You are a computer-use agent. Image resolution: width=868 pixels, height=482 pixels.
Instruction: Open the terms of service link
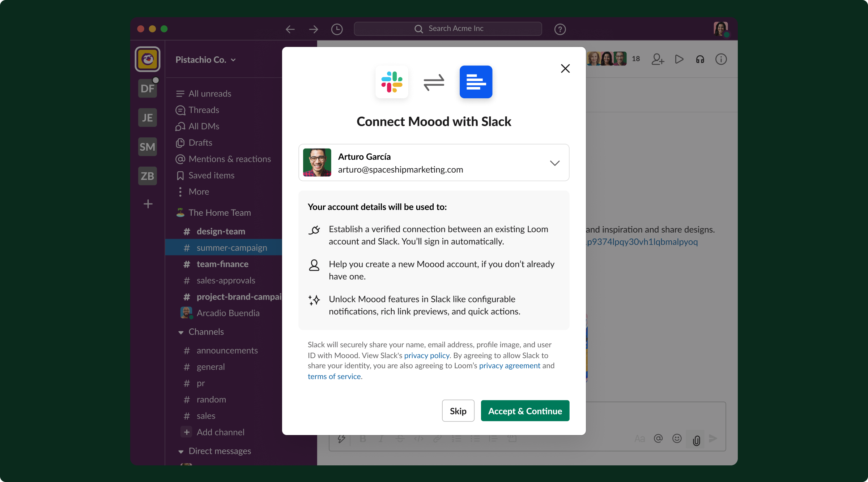pyautogui.click(x=335, y=376)
